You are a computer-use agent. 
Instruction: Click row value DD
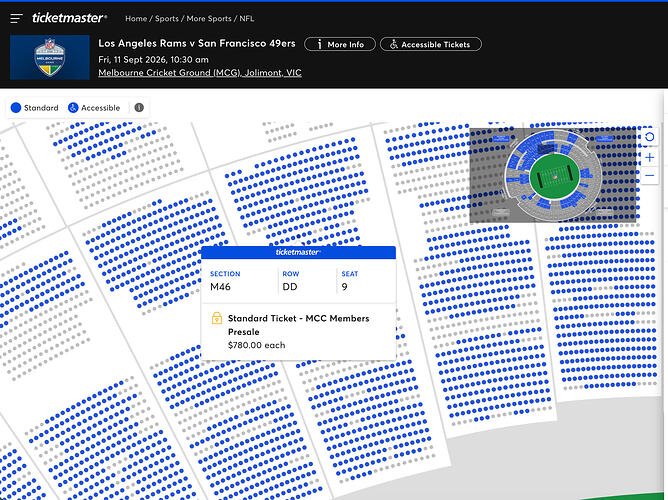290,287
